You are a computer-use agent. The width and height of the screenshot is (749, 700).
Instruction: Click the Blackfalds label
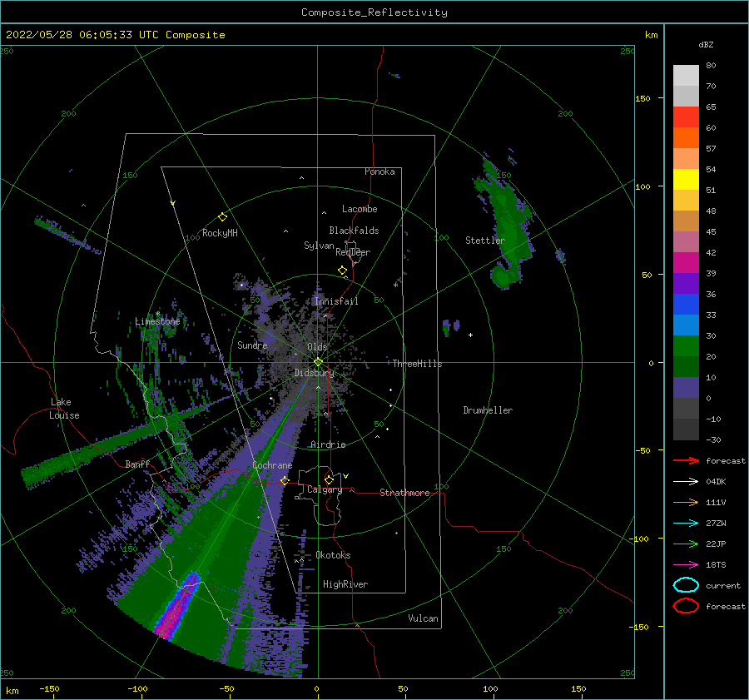pyautogui.click(x=354, y=231)
